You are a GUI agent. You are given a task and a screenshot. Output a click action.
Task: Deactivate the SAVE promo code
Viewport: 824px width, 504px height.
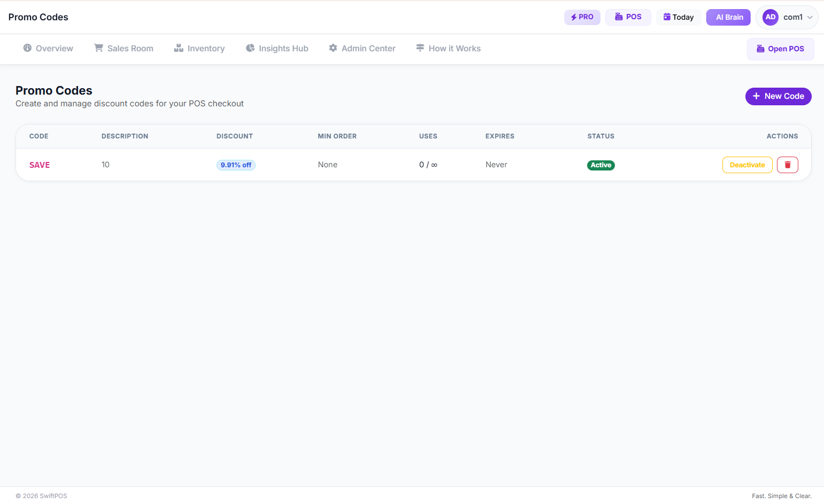pyautogui.click(x=747, y=165)
